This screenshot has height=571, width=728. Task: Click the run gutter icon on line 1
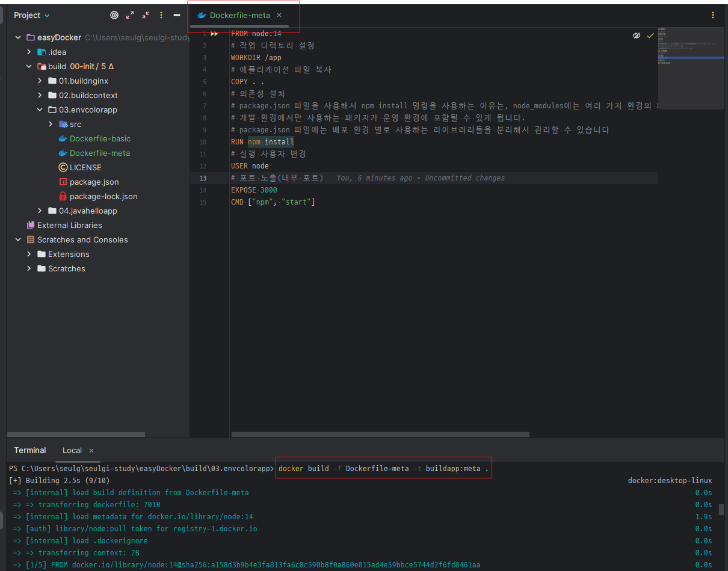click(x=214, y=34)
